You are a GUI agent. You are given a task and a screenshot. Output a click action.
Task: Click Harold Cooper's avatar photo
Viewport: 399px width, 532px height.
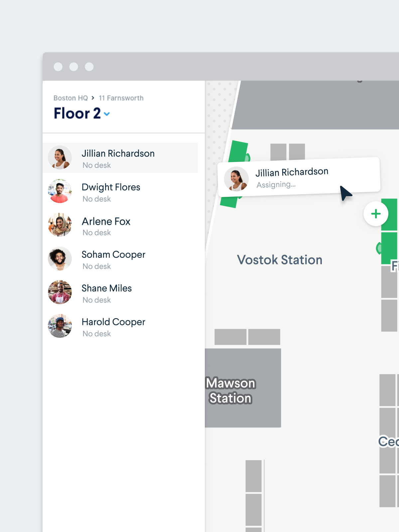pos(60,326)
